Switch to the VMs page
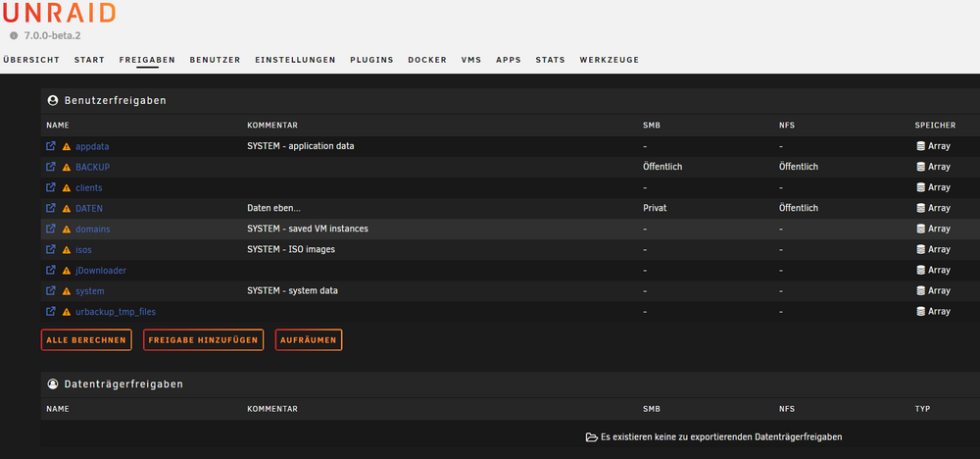 471,60
